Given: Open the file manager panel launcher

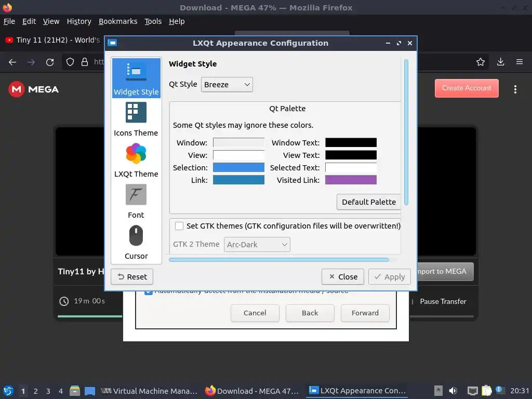Looking at the screenshot, I should click(x=75, y=391).
